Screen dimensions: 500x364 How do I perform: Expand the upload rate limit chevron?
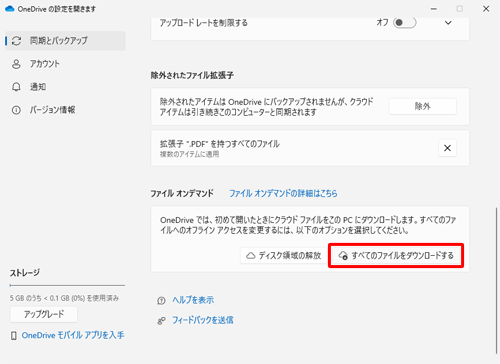click(x=448, y=23)
